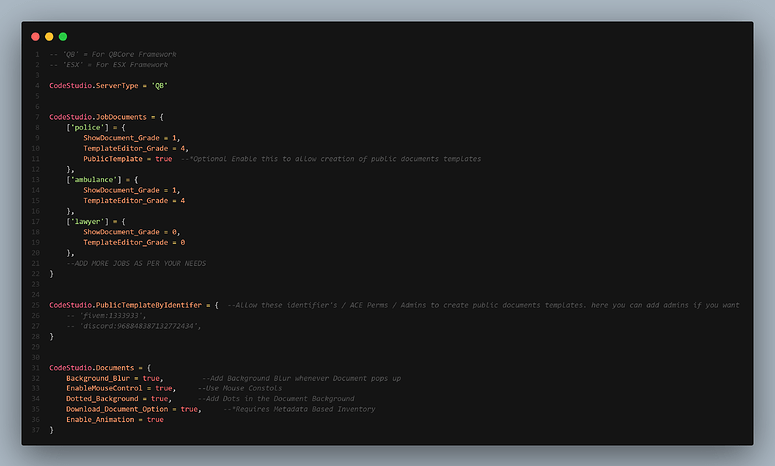
Task: Click the red close window button
Action: point(36,36)
